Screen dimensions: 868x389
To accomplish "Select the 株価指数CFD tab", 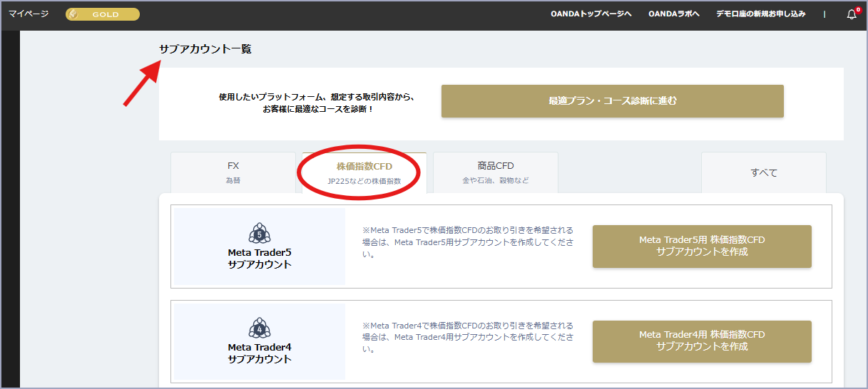I will point(364,172).
